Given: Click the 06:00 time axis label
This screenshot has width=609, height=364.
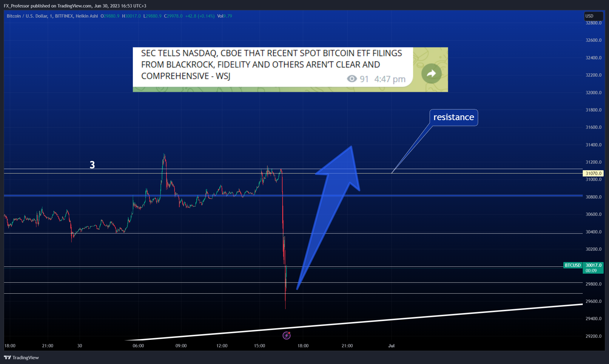Looking at the screenshot, I should point(138,346).
